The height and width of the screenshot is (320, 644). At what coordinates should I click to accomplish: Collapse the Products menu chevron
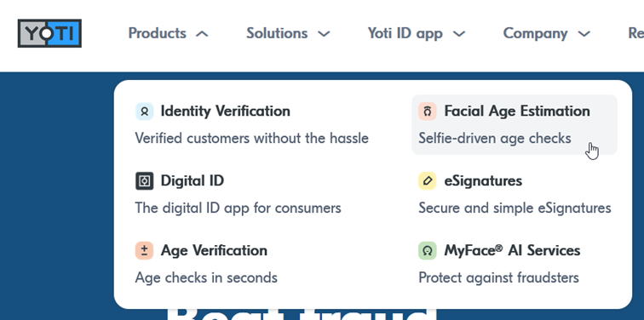[202, 34]
